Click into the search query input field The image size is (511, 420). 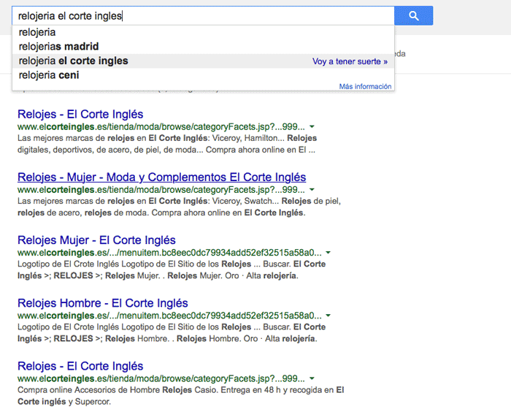click(203, 15)
